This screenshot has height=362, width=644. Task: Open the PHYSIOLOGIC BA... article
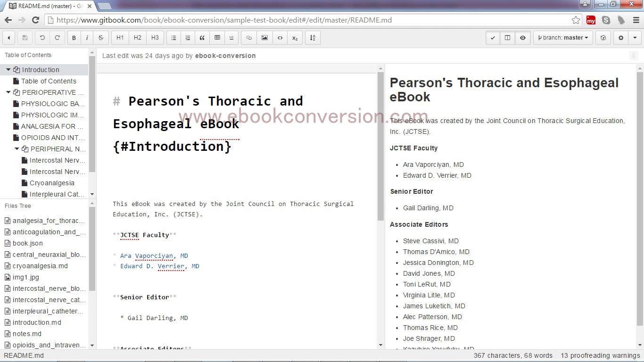point(53,104)
